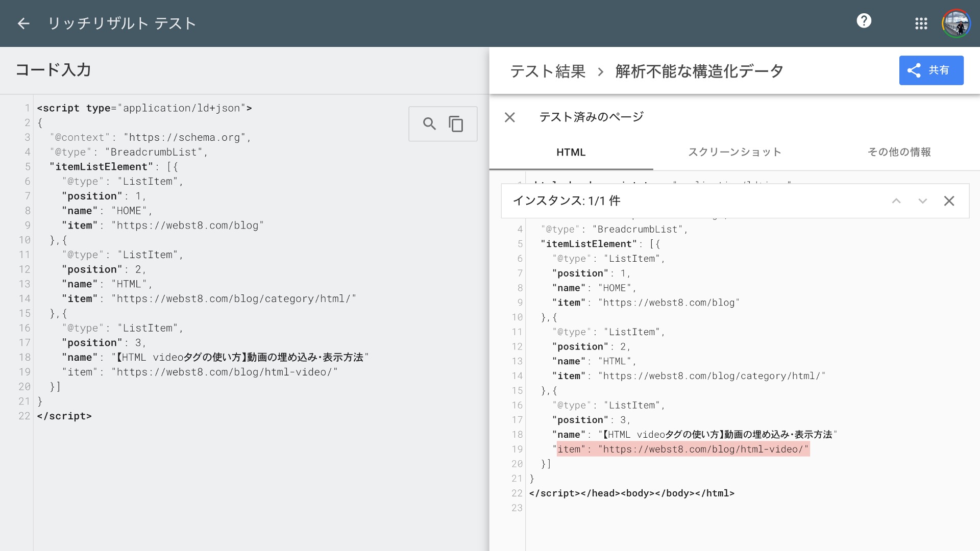Click the テスト結果 breadcrumb link
980x551 pixels.
pyautogui.click(x=548, y=71)
